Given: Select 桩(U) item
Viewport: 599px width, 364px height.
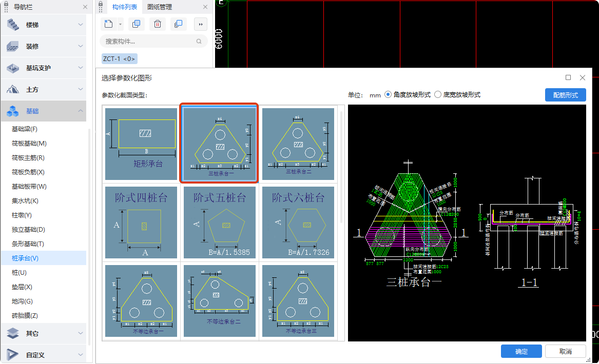Looking at the screenshot, I should click(44, 272).
